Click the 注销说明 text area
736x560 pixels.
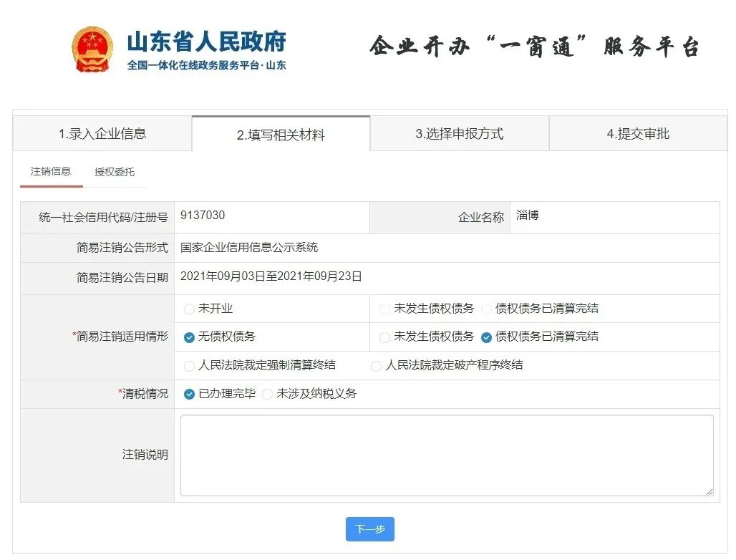[447, 455]
